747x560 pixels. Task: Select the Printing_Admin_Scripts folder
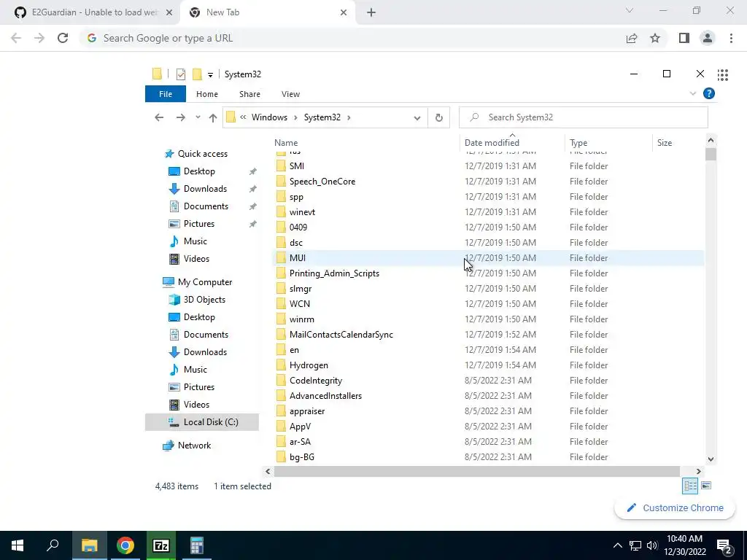pyautogui.click(x=334, y=273)
